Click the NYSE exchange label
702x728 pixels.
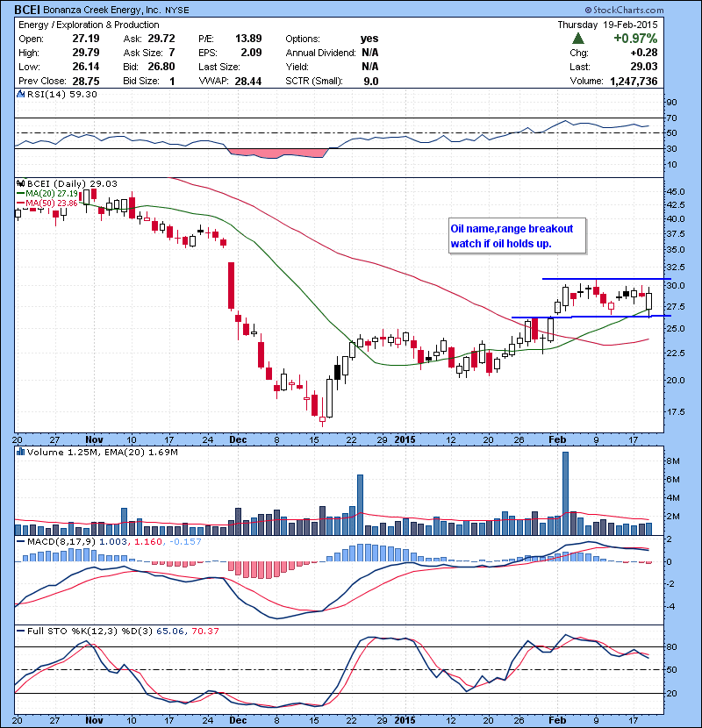(177, 11)
